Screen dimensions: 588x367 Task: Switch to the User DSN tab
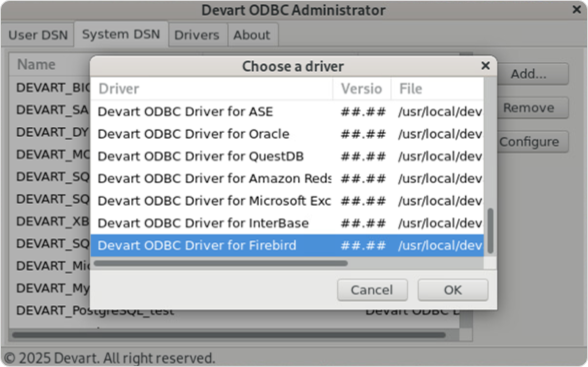point(37,34)
